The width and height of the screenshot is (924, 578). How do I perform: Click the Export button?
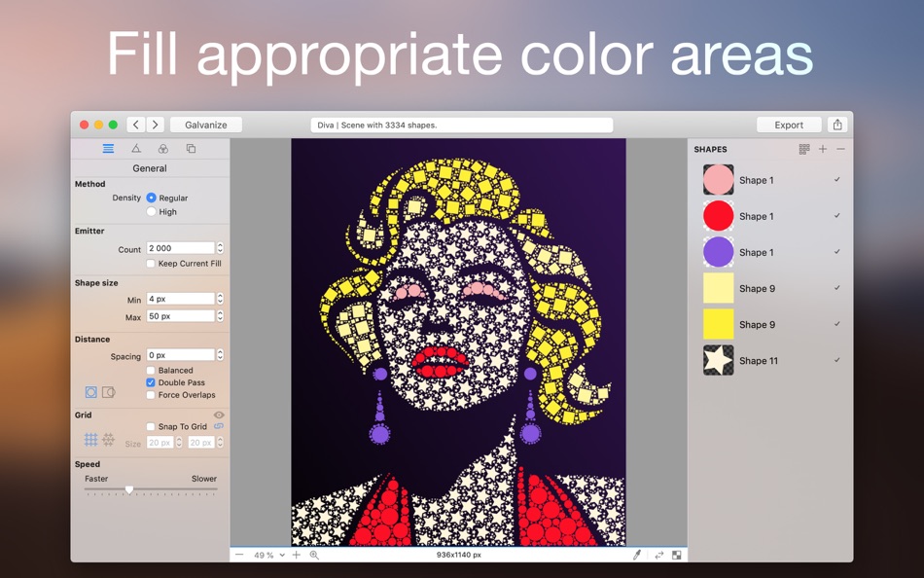click(x=789, y=125)
